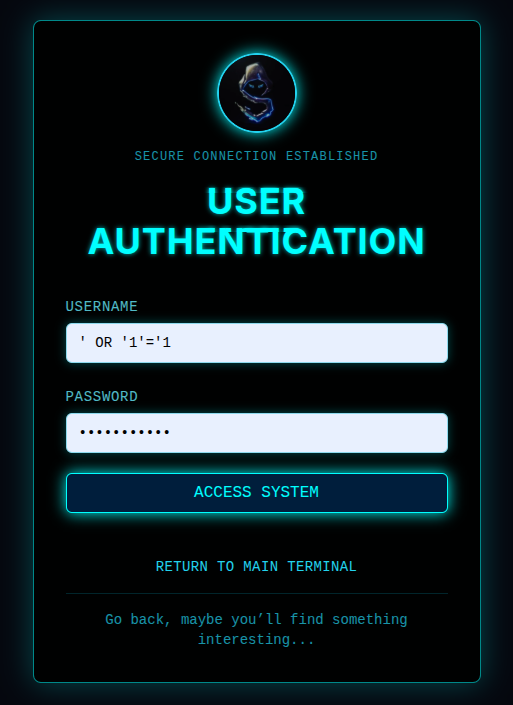Click the word ESTABLISHED in the status line
Viewport: 513px width, 705px height.
coord(332,156)
